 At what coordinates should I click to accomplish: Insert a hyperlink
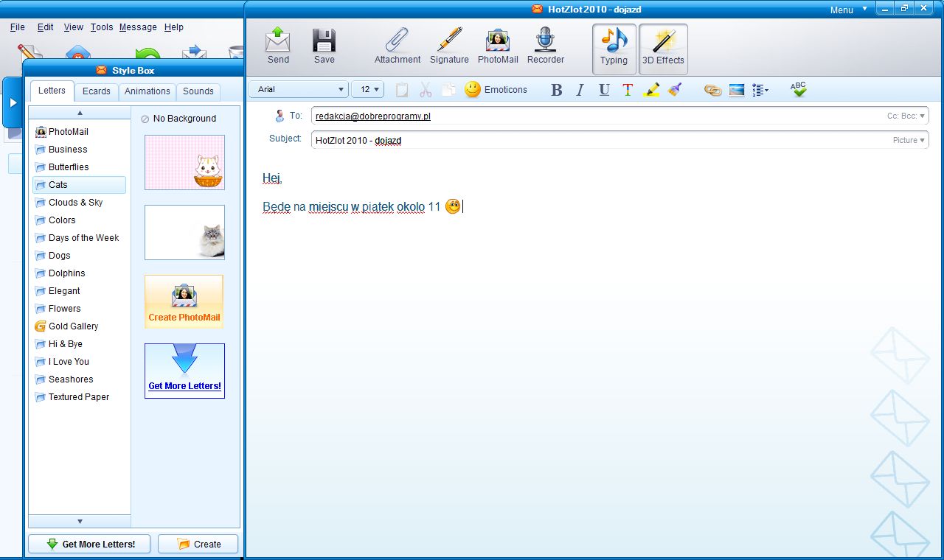tap(712, 90)
